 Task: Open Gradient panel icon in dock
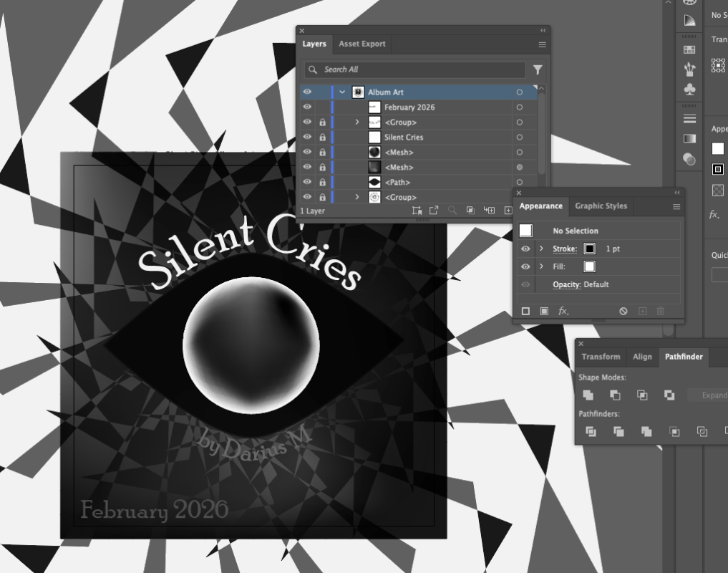pos(689,138)
